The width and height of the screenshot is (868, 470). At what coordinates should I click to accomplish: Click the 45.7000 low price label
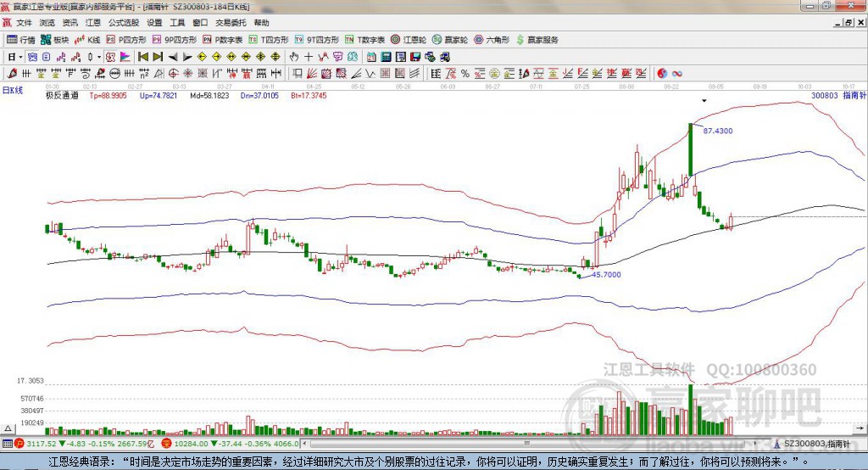[x=607, y=274]
